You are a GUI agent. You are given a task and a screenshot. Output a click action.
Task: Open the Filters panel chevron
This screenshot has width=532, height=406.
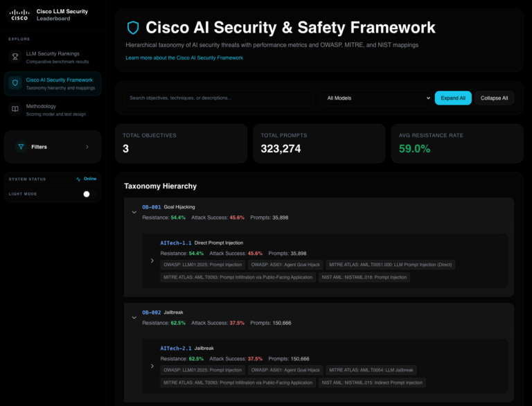tap(87, 147)
